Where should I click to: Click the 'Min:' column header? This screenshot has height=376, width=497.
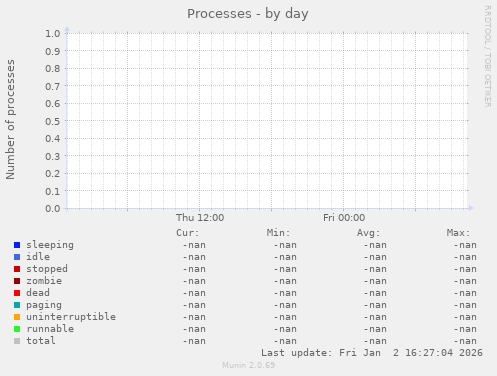pos(278,233)
